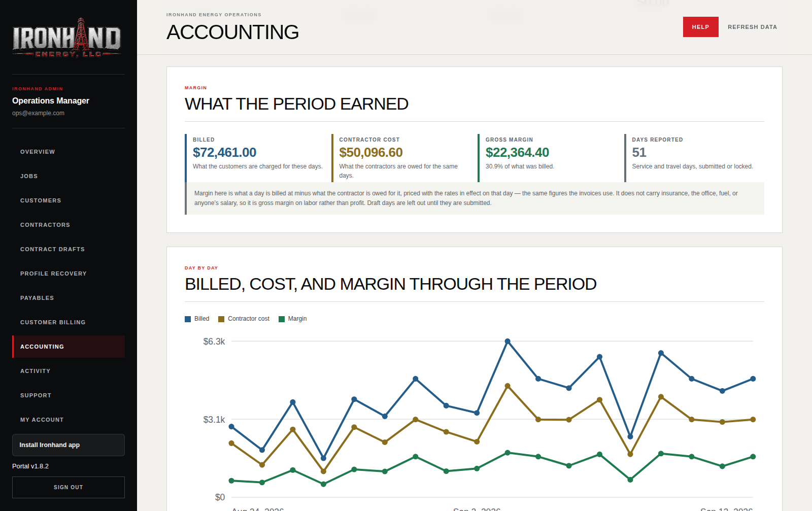Screen dimensions: 812x511
Task: Refresh the accounting data
Action: (x=752, y=27)
